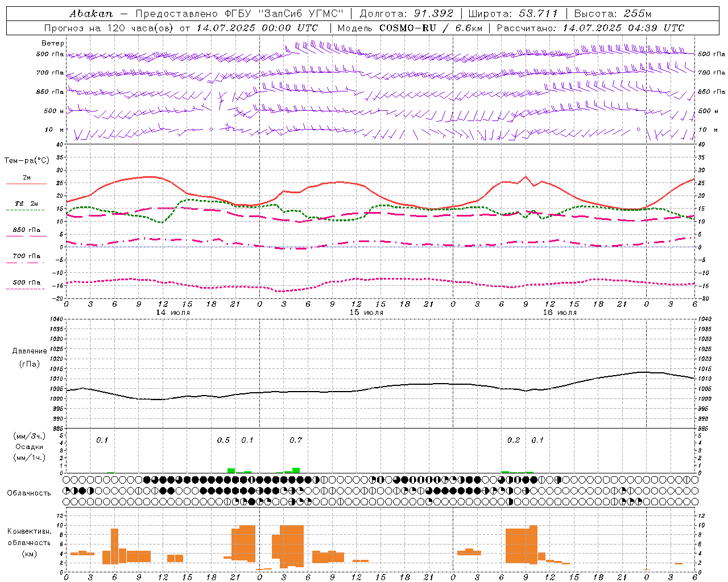
Task: Select the date label "15 июля"
Action: tap(366, 313)
